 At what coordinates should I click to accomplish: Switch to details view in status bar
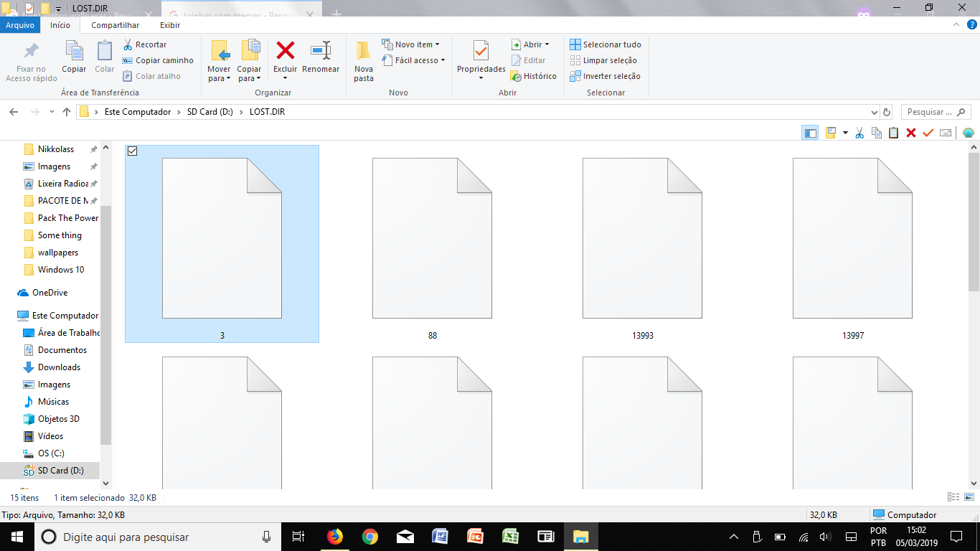(953, 497)
